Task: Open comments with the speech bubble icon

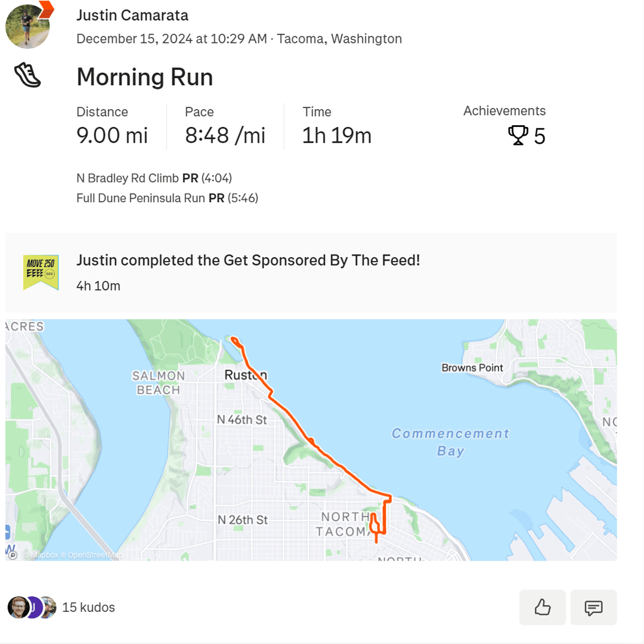Action: point(593,607)
